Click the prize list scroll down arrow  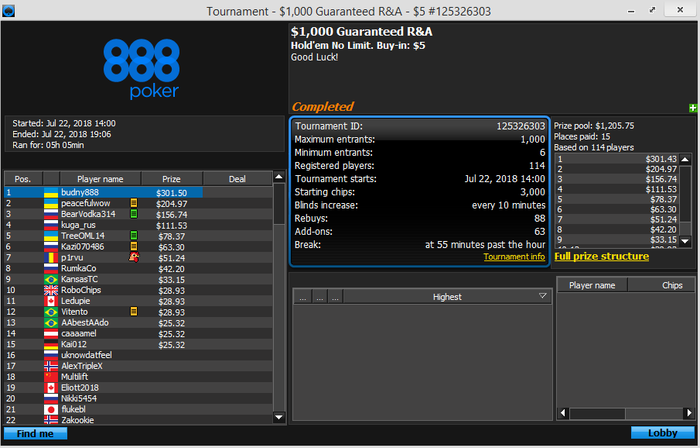pyautogui.click(x=685, y=241)
